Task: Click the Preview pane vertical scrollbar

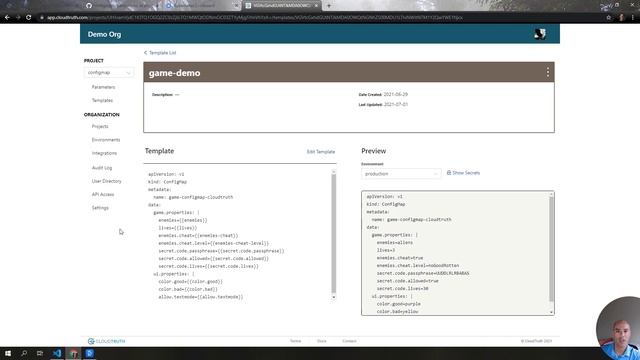Action: [x=551, y=249]
